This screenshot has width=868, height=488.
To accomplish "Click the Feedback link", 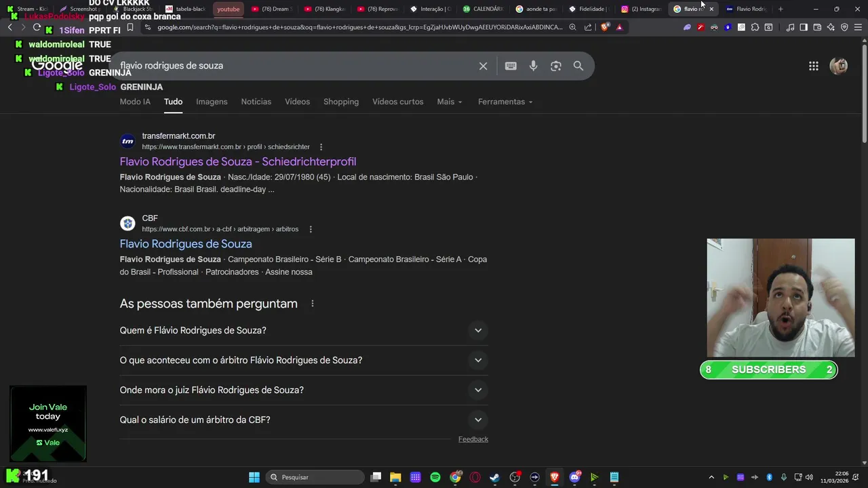I will coord(473,439).
